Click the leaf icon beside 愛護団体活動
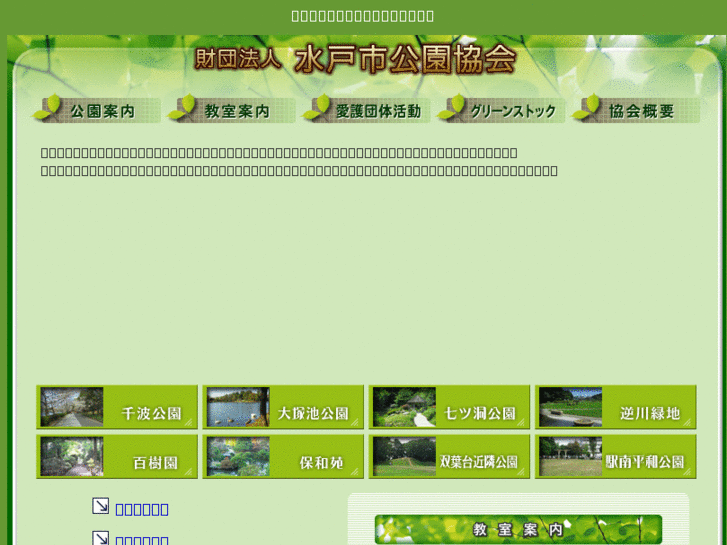This screenshot has width=727, height=545. (317, 107)
